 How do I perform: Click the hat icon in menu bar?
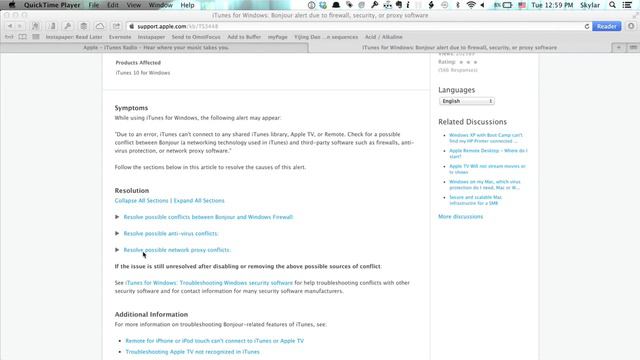point(336,5)
